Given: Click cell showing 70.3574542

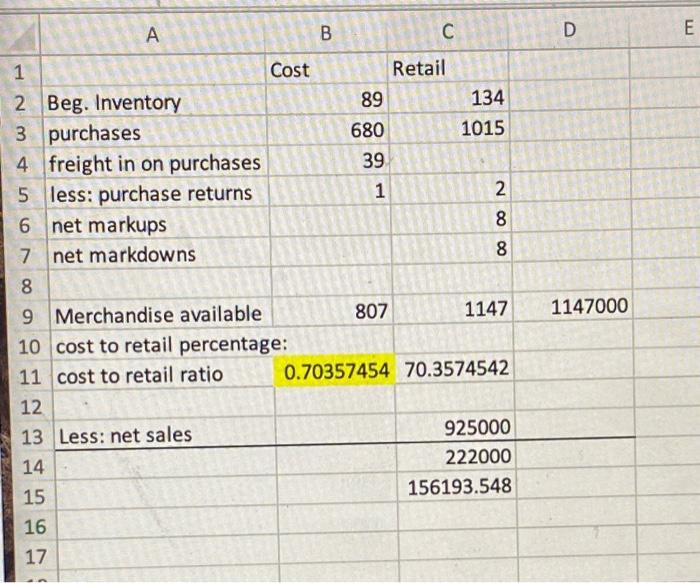Looking at the screenshot, I should pos(455,369).
